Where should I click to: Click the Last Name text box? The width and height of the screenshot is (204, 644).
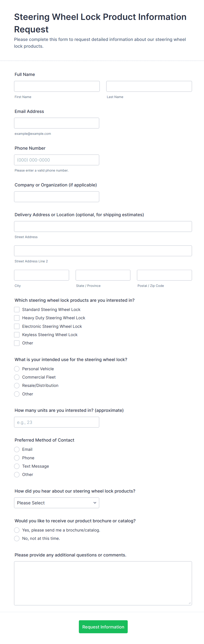click(x=149, y=86)
